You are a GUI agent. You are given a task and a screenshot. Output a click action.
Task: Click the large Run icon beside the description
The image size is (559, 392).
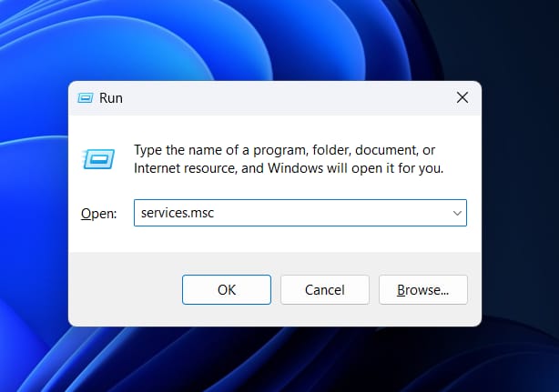point(98,159)
